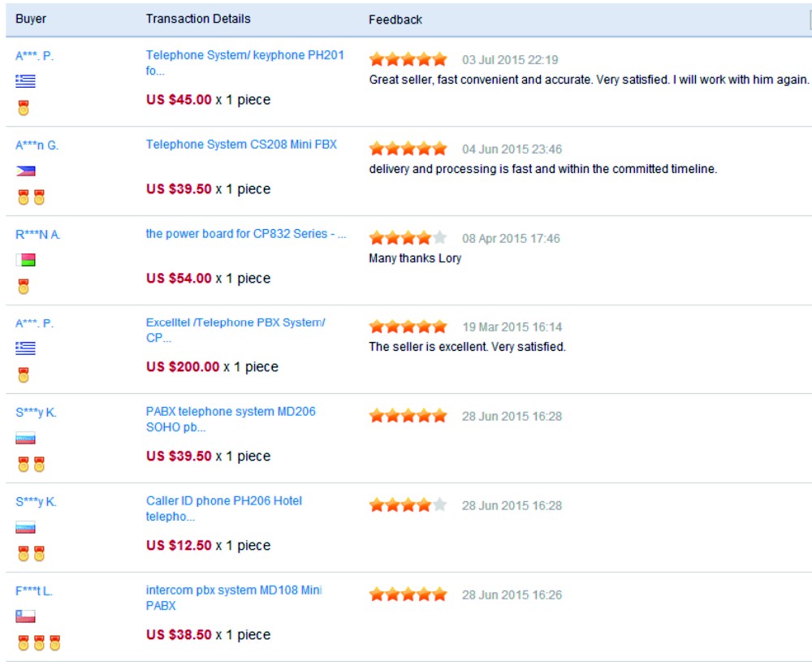Click the star rating dated 04 Jun 2015
This screenshot has width=812, height=662.
point(408,149)
